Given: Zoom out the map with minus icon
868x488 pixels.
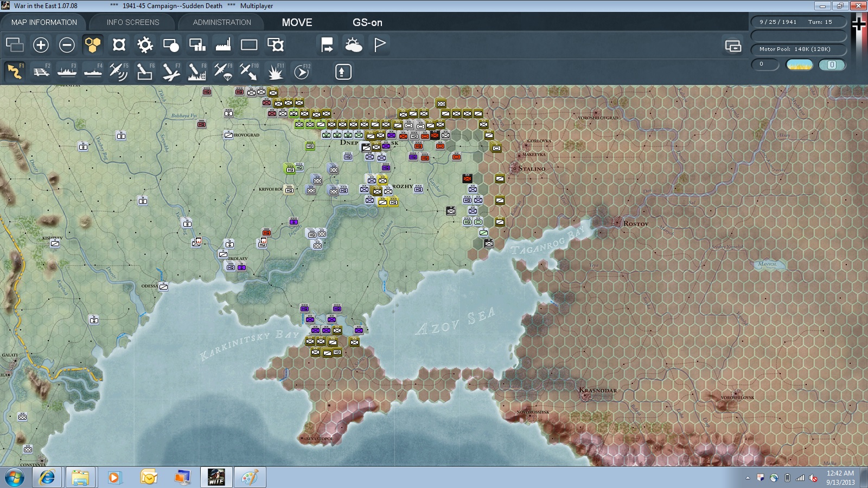Looking at the screenshot, I should pos(67,45).
